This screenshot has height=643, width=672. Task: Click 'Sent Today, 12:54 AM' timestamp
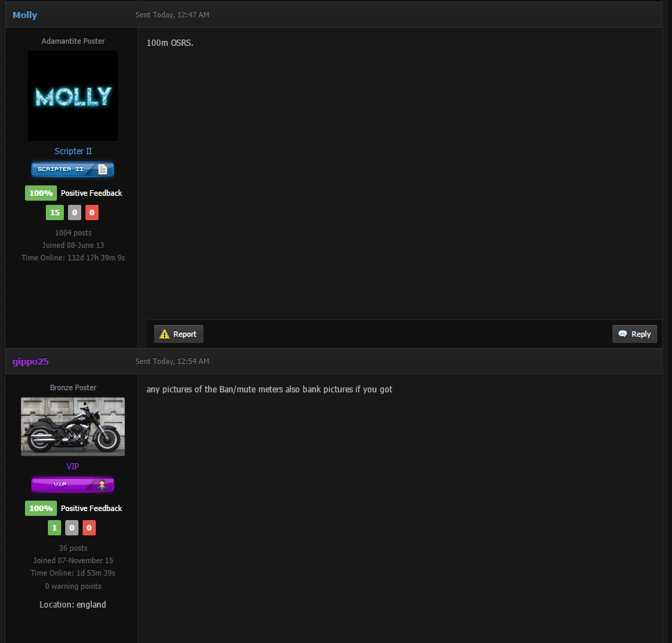[172, 361]
